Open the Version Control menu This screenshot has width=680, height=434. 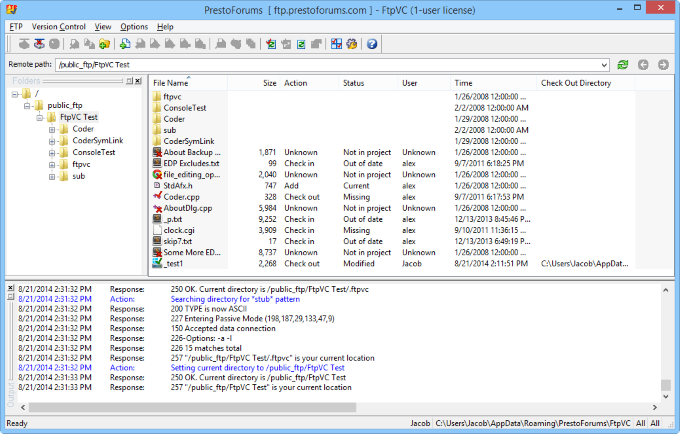tap(59, 27)
